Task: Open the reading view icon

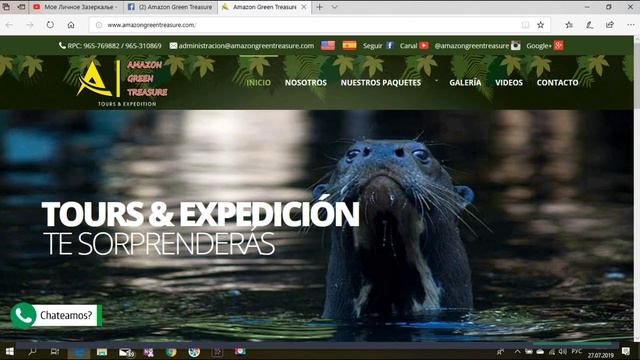Action: point(525,25)
